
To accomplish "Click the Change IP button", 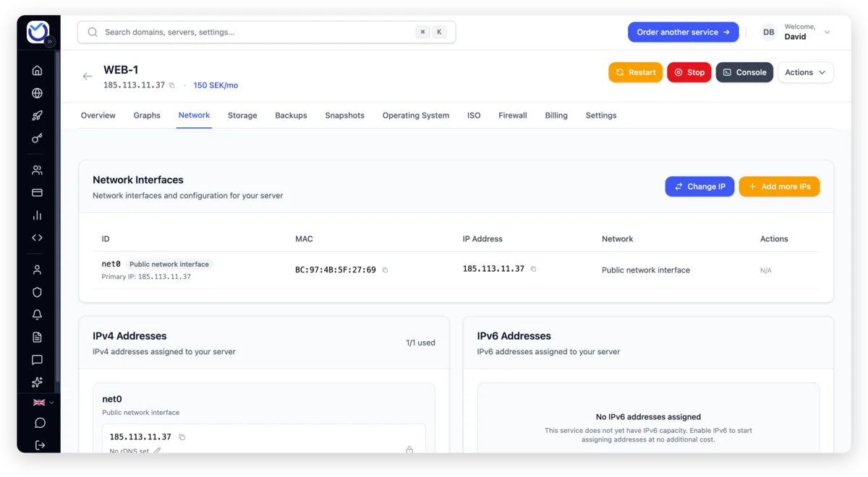I will 699,186.
